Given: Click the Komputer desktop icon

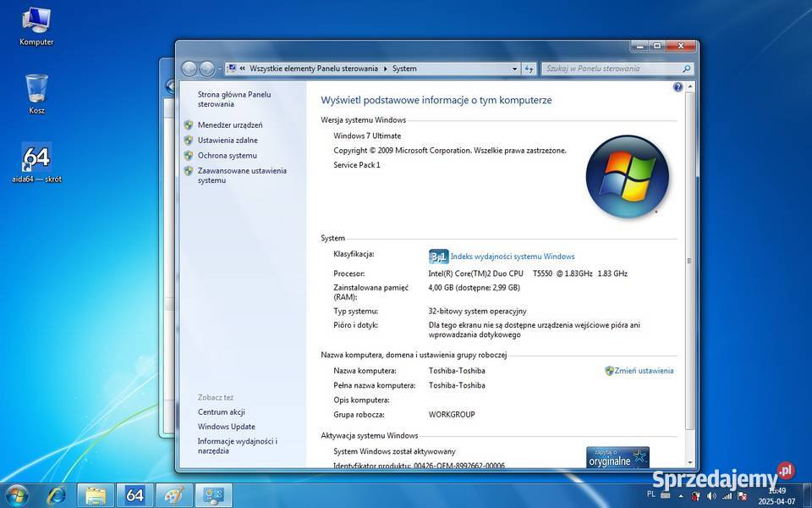Looking at the screenshot, I should click(x=36, y=24).
